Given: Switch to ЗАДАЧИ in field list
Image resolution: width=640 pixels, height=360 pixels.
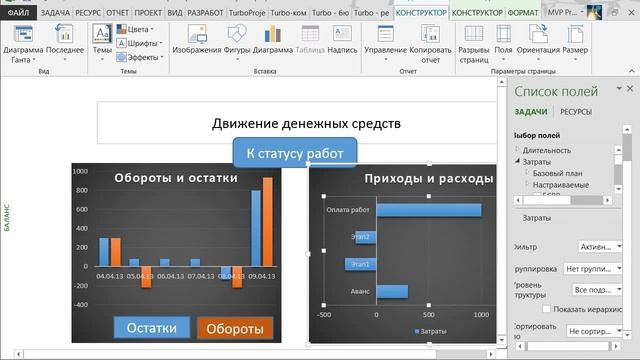Looking at the screenshot, I should click(x=531, y=112).
